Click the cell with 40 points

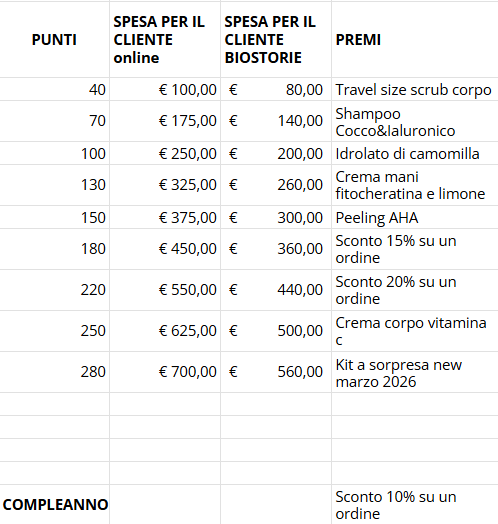pyautogui.click(x=54, y=89)
